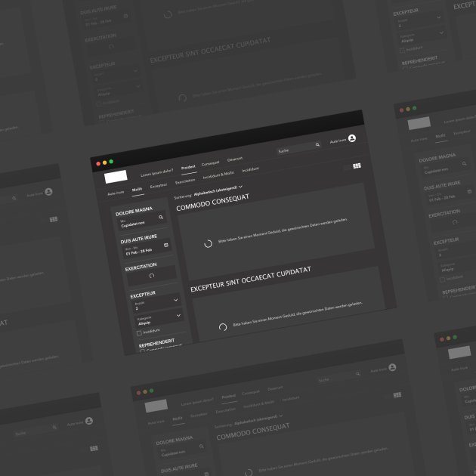
Task: Click the '01 Feb - 28 Feb' date field, front window
Action: [x=147, y=249]
